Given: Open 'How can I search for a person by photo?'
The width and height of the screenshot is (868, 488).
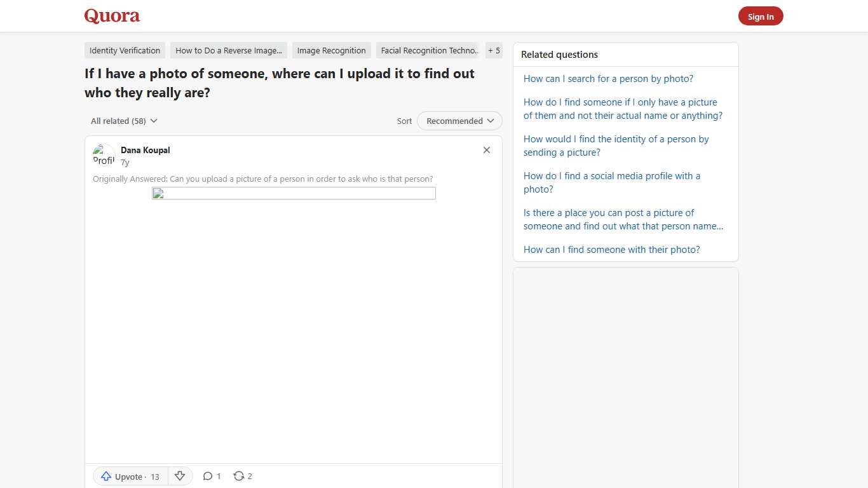Looking at the screenshot, I should click(x=608, y=78).
